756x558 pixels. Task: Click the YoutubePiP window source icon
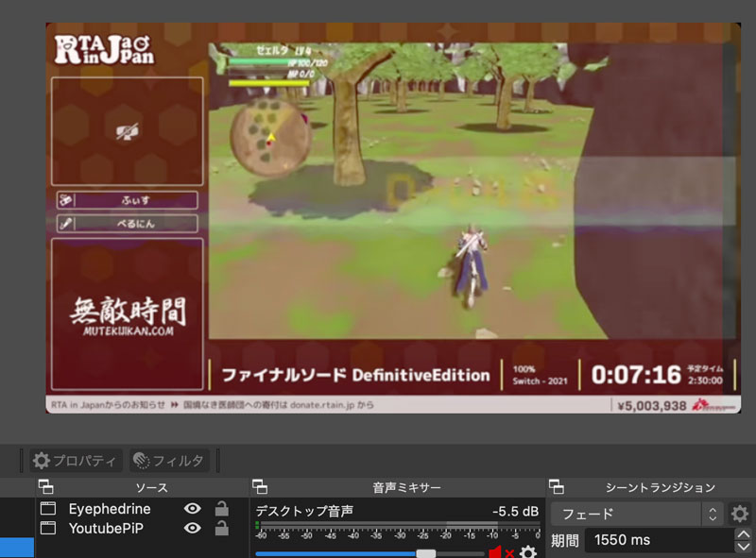49,529
